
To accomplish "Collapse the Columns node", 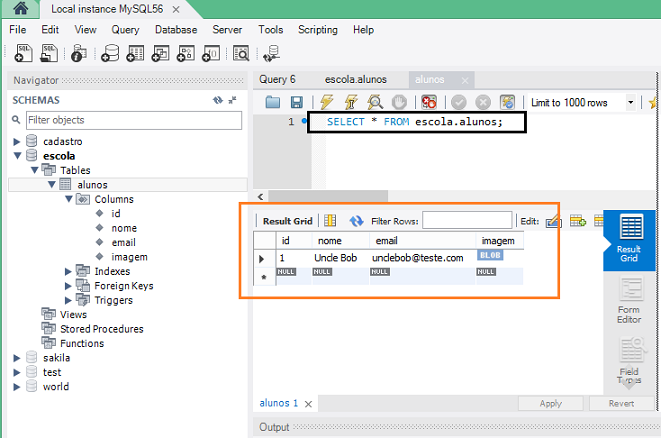I will pyautogui.click(x=69, y=199).
